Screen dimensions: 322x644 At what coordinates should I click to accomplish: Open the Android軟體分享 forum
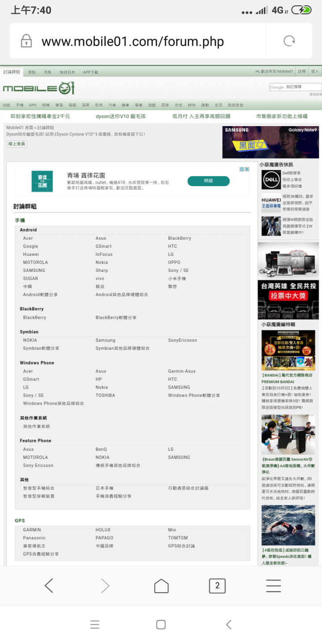40,295
